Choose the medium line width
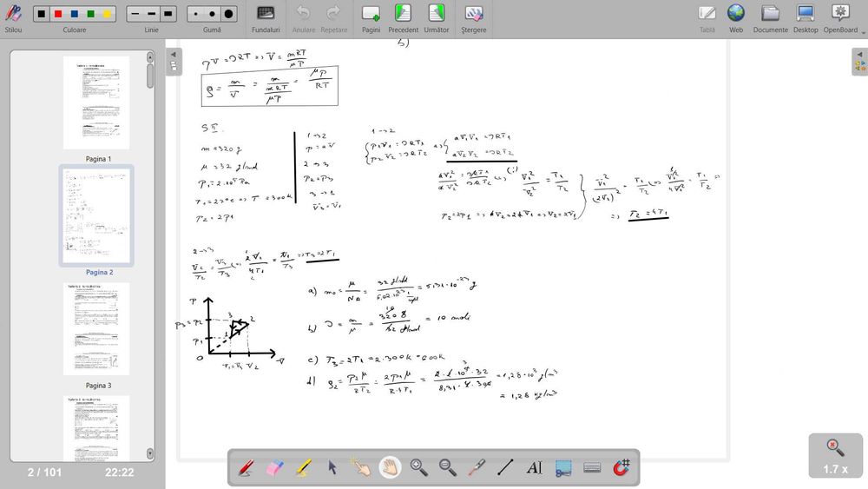The image size is (868, 489). tap(151, 14)
